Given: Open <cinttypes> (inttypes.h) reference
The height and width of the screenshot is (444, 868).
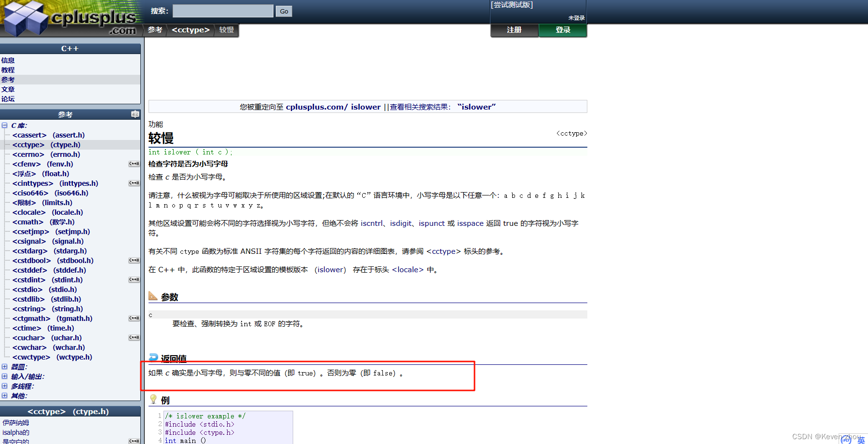Looking at the screenshot, I should [x=55, y=183].
